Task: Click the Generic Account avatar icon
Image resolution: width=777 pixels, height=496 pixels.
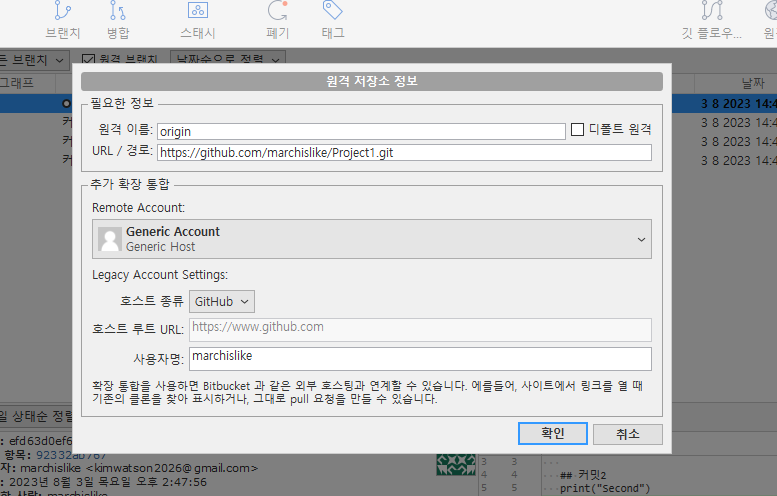Action: pos(110,239)
